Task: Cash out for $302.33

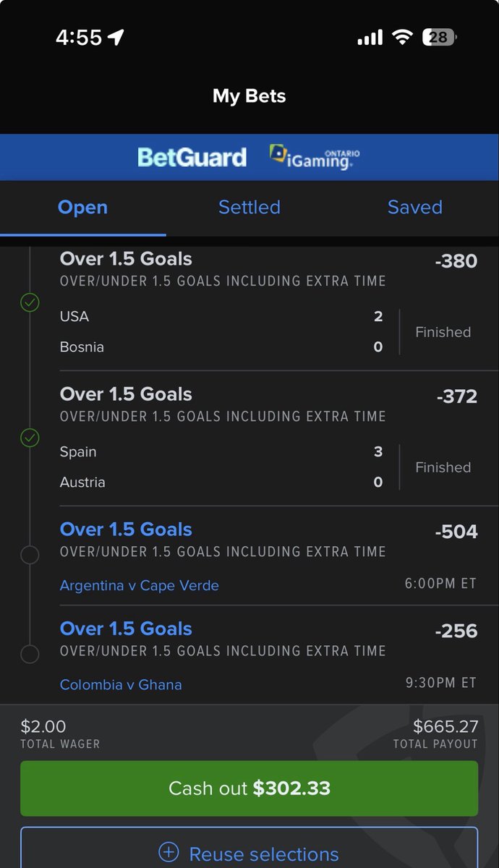Action: tap(249, 788)
